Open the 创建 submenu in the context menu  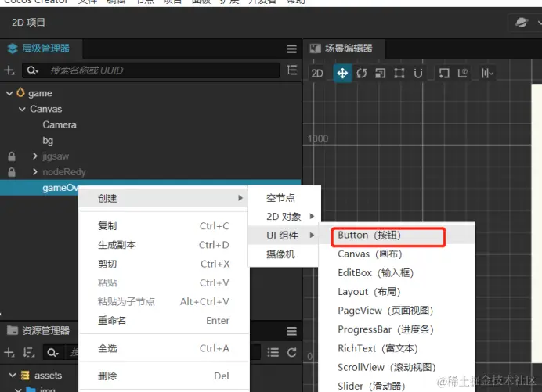click(x=163, y=198)
